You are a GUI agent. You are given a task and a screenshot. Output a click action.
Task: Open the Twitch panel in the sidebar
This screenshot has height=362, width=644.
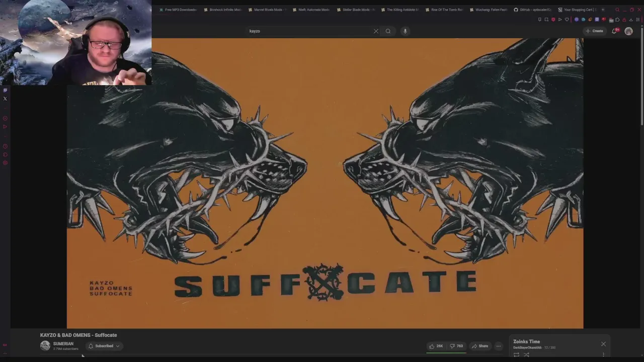tap(5, 90)
